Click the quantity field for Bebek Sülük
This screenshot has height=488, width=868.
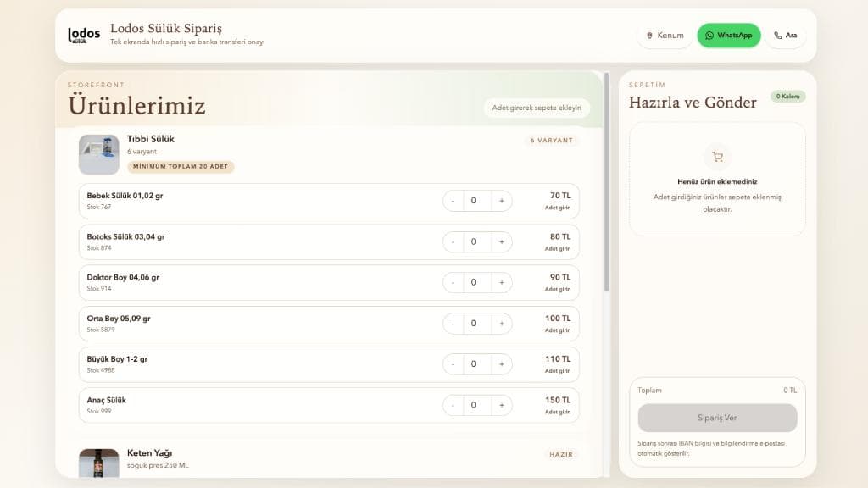[x=475, y=201]
